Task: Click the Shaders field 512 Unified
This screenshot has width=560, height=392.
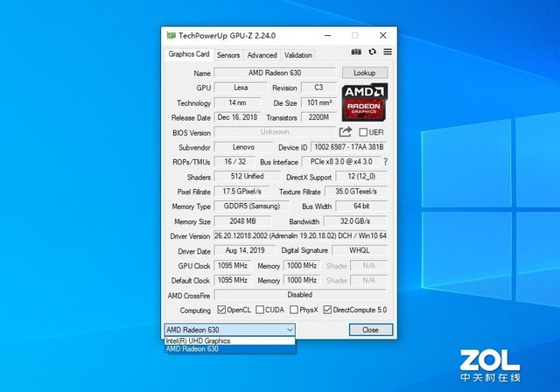Action: point(247,177)
